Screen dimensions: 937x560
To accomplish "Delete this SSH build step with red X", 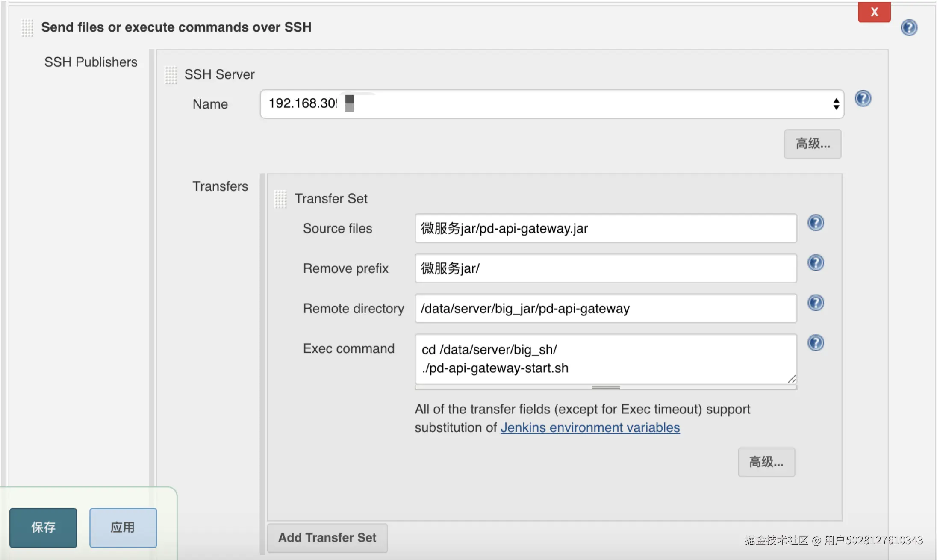I will (x=874, y=12).
